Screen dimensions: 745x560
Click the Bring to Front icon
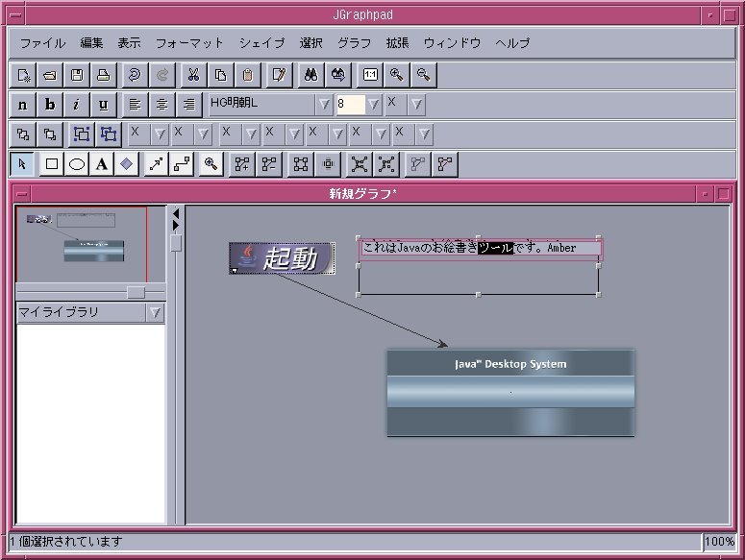pos(23,134)
